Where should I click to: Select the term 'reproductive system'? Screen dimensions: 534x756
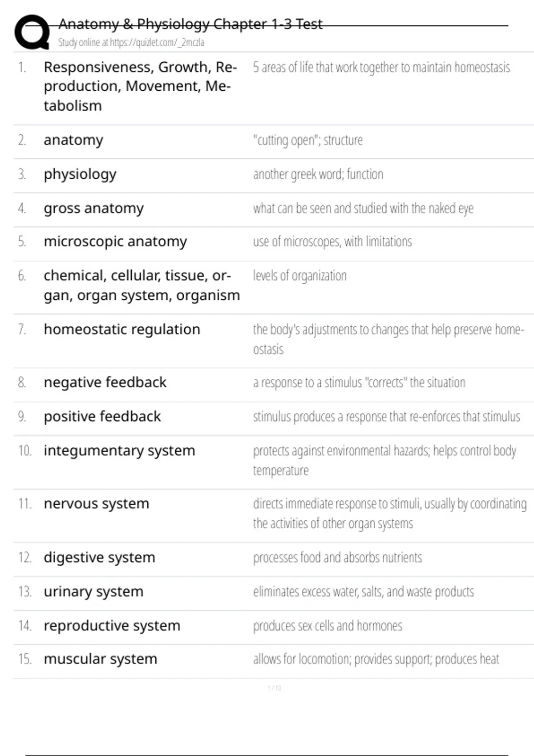click(112, 626)
